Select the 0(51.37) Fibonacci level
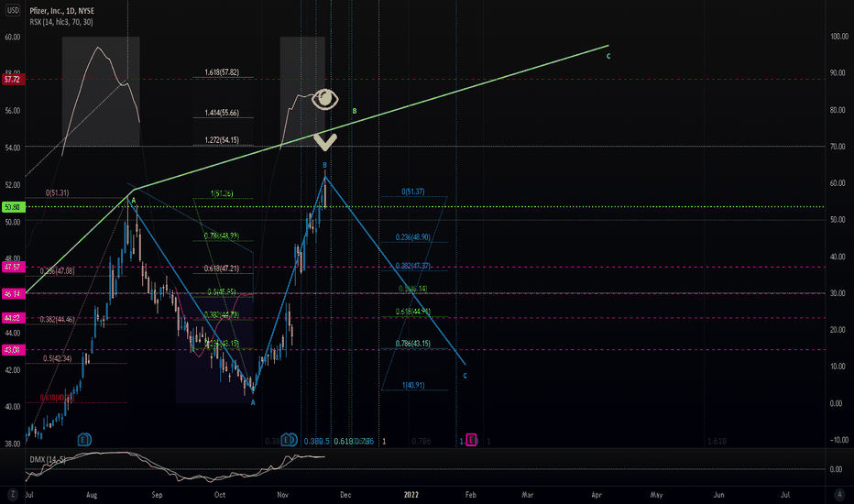854x504 pixels. pos(413,192)
